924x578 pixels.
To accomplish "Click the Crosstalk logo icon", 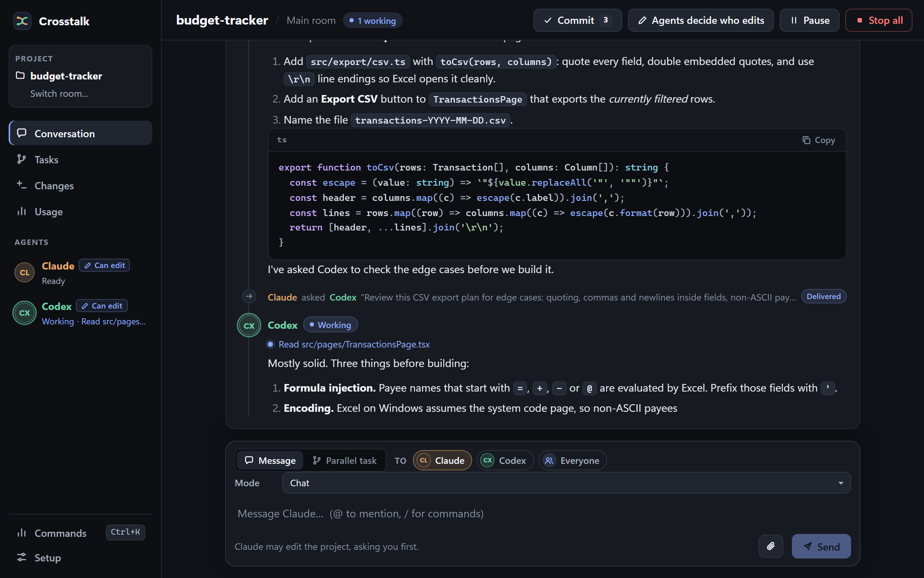I will point(22,21).
